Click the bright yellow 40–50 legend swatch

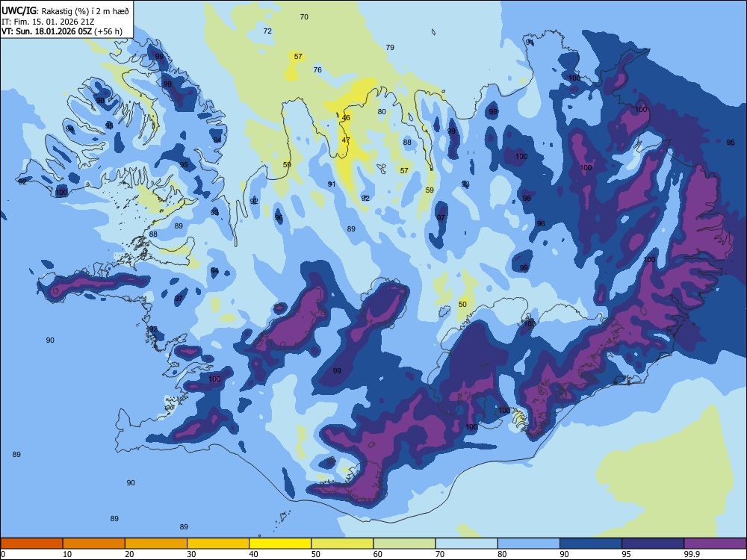click(x=280, y=544)
